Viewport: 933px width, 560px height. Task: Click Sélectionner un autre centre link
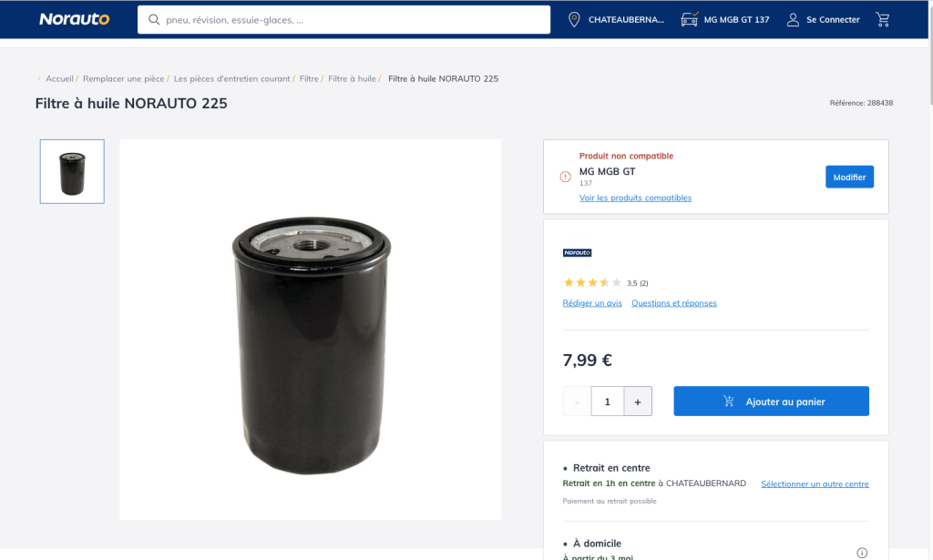(x=815, y=484)
